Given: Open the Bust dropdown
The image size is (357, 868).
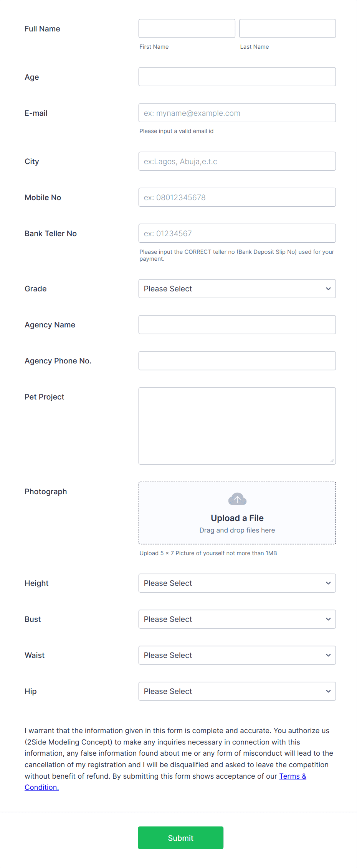Looking at the screenshot, I should coord(237,619).
